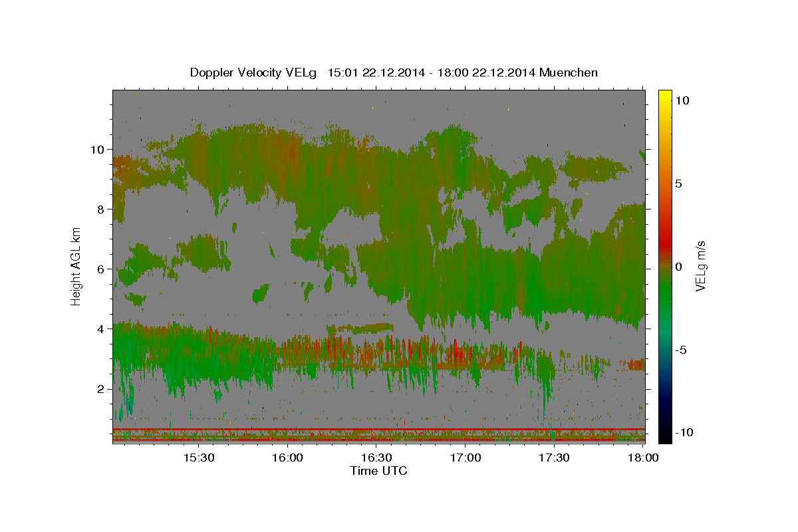Click the 16:00 time tick label
The image size is (798, 532).
pyautogui.click(x=287, y=458)
